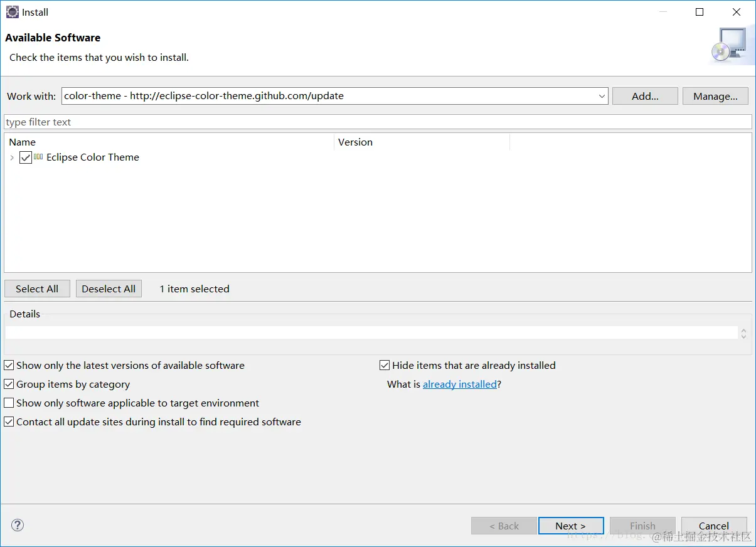Close the Install window
Screen dimensions: 756x547
point(737,12)
